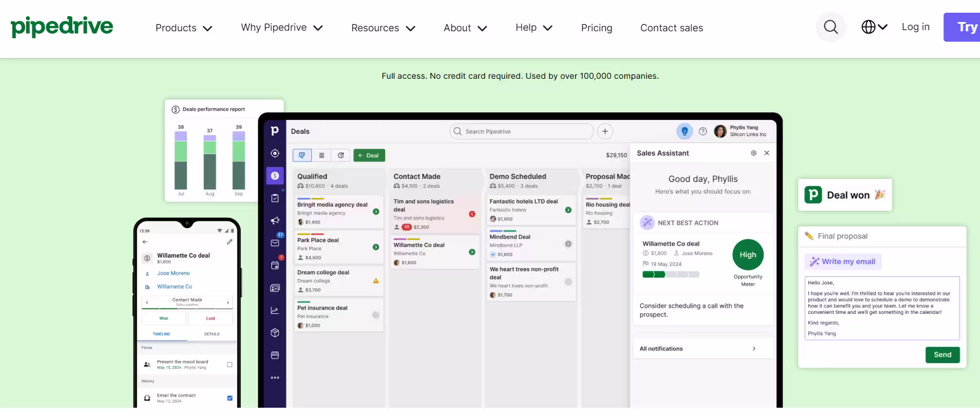Image resolution: width=980 pixels, height=417 pixels.
Task: Open the More three-dots icon in sidebar
Action: 275,378
